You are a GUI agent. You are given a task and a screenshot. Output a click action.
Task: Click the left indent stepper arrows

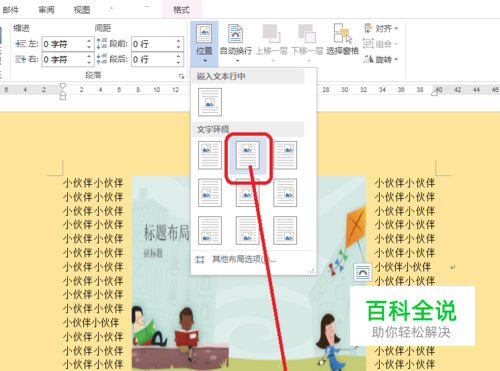coord(89,44)
